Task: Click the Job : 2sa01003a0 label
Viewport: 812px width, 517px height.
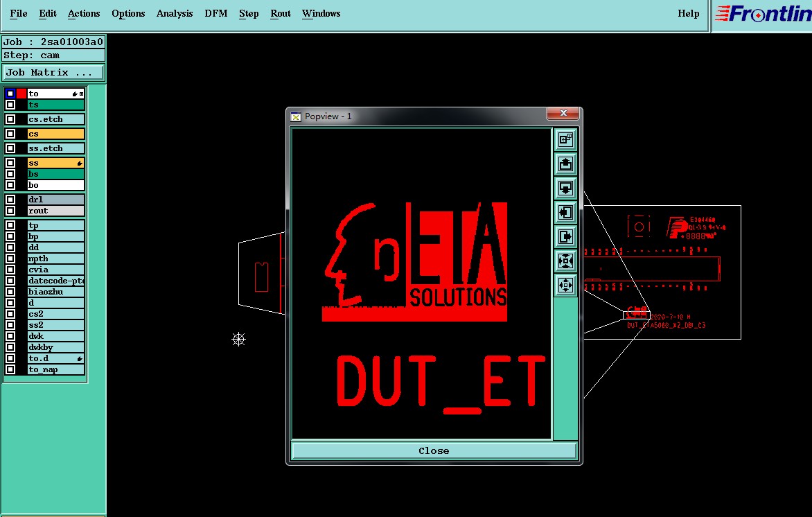Action: (x=53, y=42)
